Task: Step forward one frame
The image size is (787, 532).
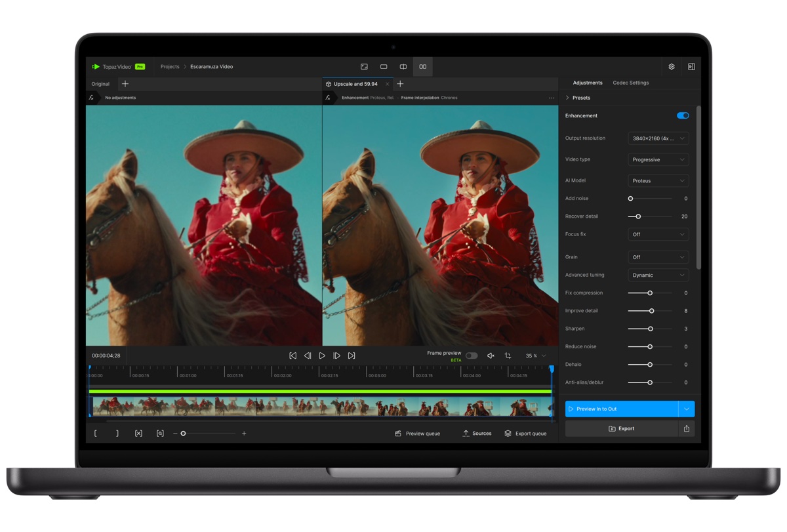Action: (x=336, y=356)
